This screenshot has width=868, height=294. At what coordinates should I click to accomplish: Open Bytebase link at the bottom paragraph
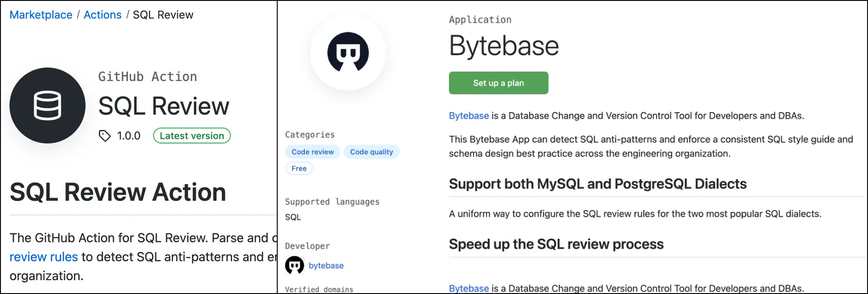click(469, 288)
